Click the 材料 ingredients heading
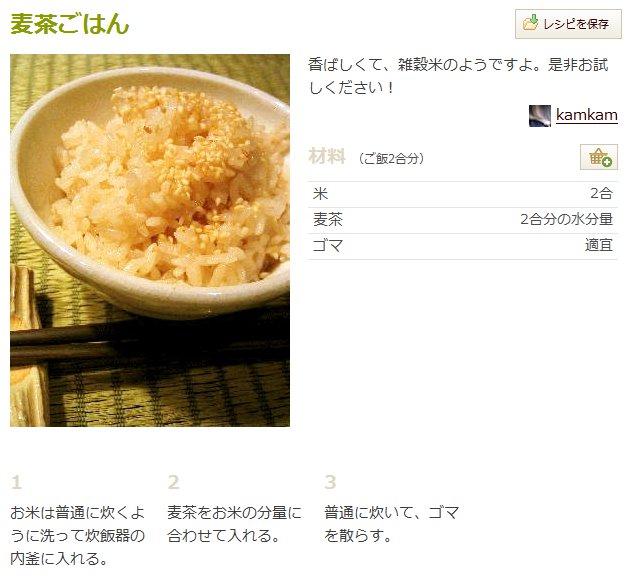The height and width of the screenshot is (588, 630). (327, 156)
